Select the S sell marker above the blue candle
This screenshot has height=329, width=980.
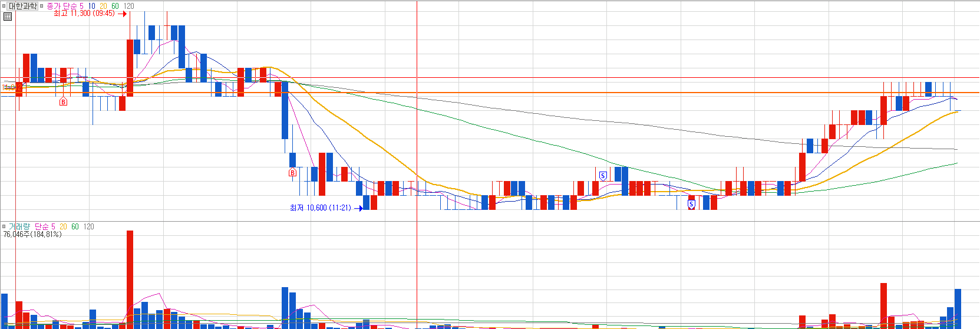point(602,176)
